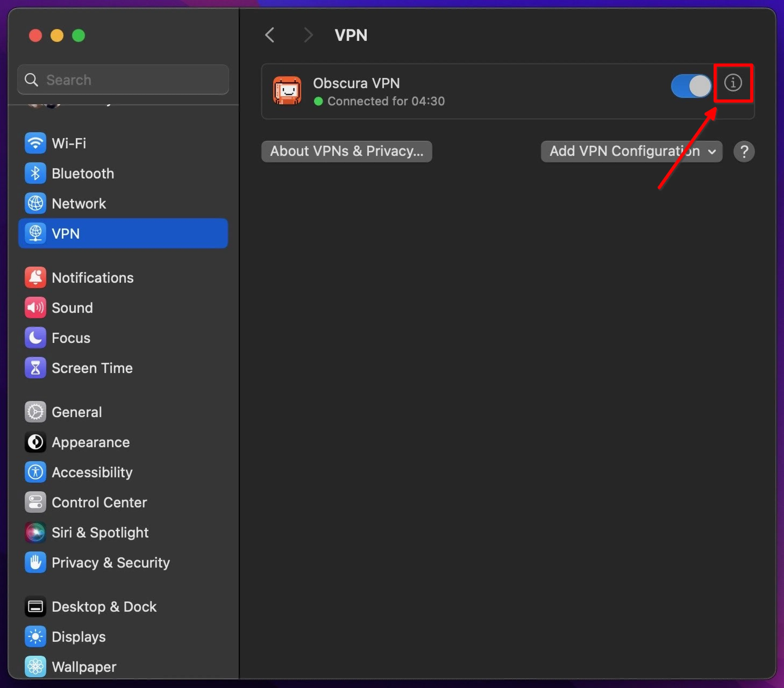Click the Network globe icon
Viewport: 784px width, 688px height.
tap(35, 203)
